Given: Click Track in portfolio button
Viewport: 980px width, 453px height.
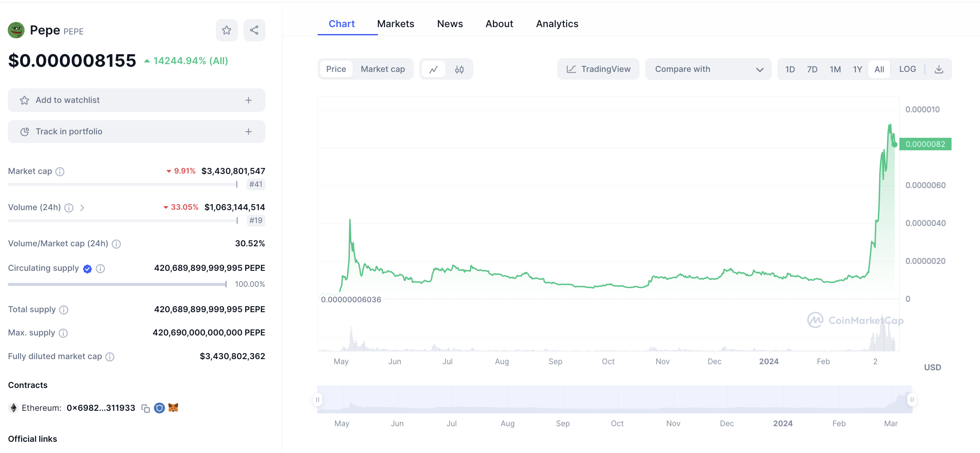Looking at the screenshot, I should click(x=136, y=132).
